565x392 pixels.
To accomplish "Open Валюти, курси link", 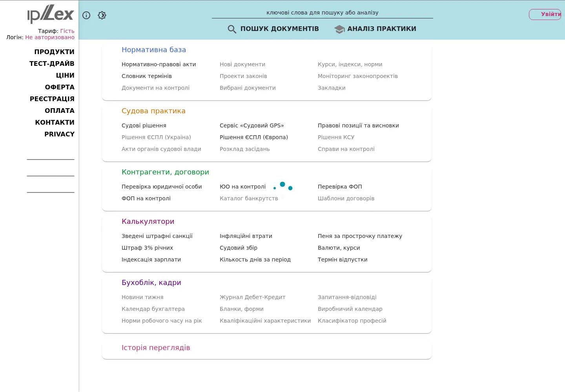I will click(x=339, y=248).
